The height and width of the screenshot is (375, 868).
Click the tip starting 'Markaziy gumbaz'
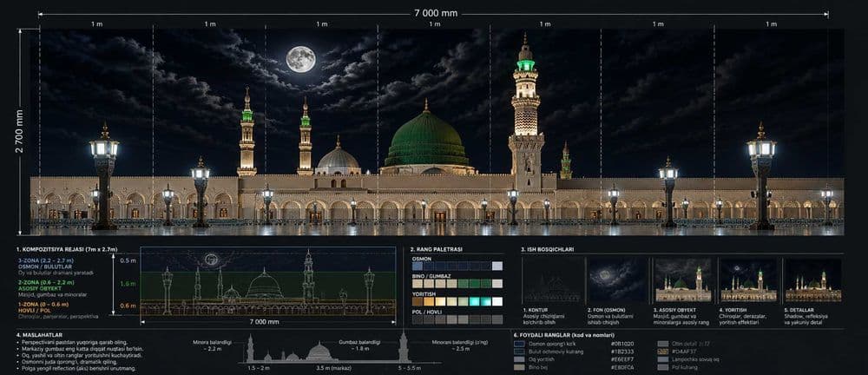82,349
